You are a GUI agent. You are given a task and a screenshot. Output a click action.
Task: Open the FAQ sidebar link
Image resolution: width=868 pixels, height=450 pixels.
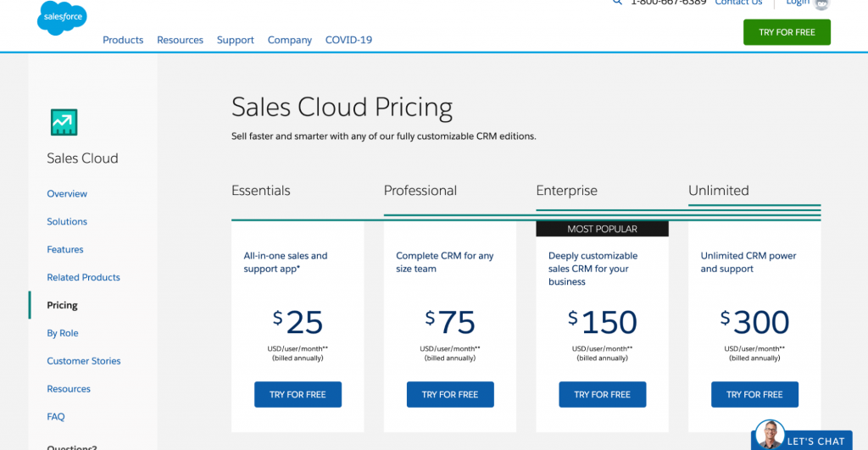click(x=56, y=416)
